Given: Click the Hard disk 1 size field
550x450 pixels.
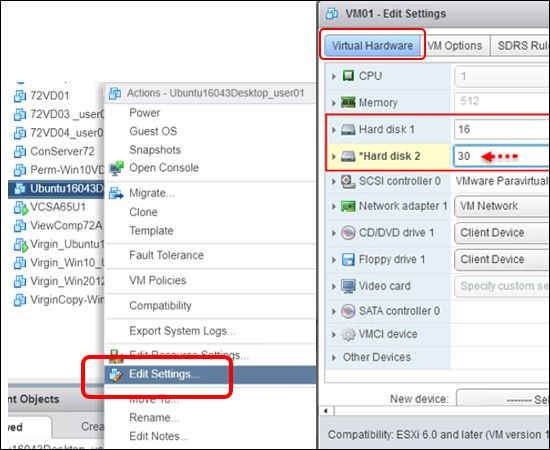Looking at the screenshot, I should pyautogui.click(x=502, y=129).
